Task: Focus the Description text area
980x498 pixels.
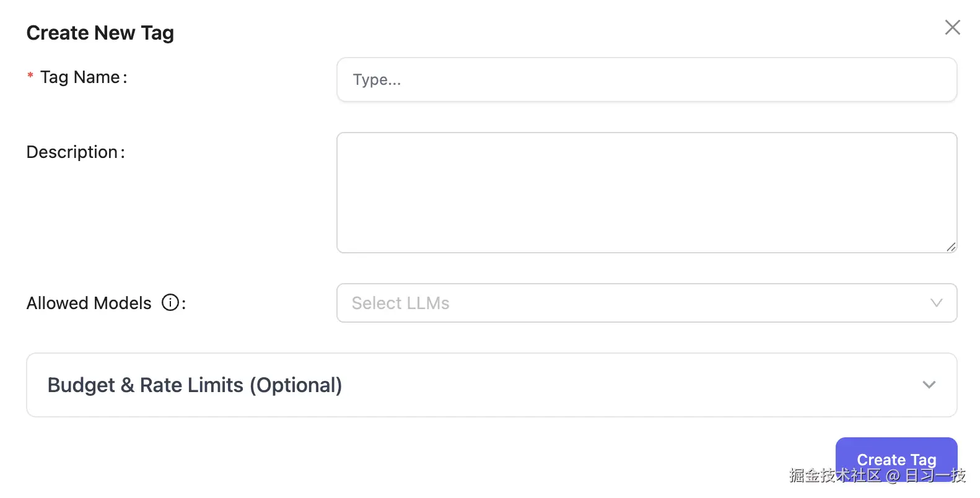Action: pos(647,192)
